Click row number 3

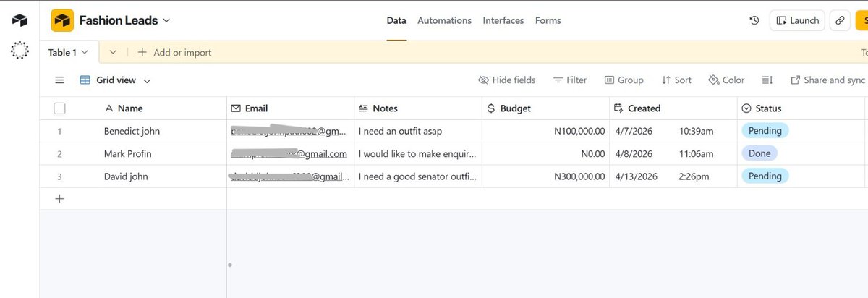coord(59,176)
